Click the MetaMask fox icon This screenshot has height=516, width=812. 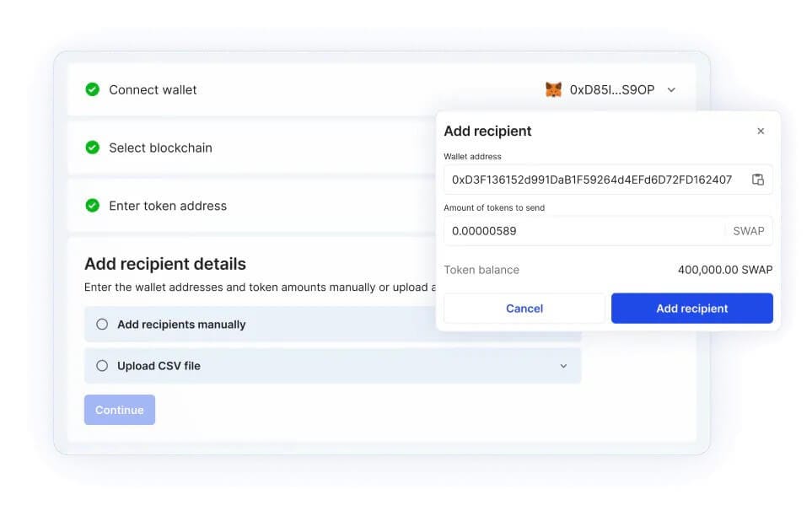[554, 89]
